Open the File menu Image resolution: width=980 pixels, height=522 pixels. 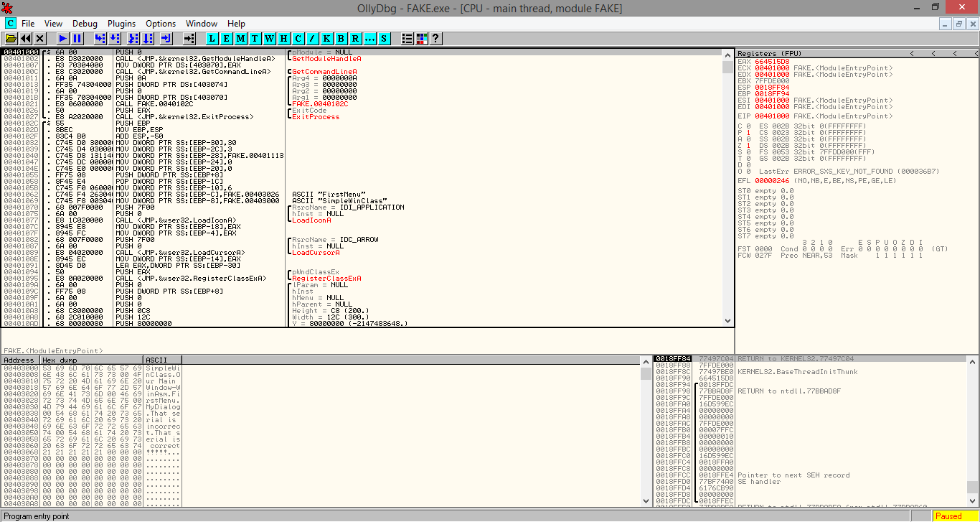[x=28, y=24]
